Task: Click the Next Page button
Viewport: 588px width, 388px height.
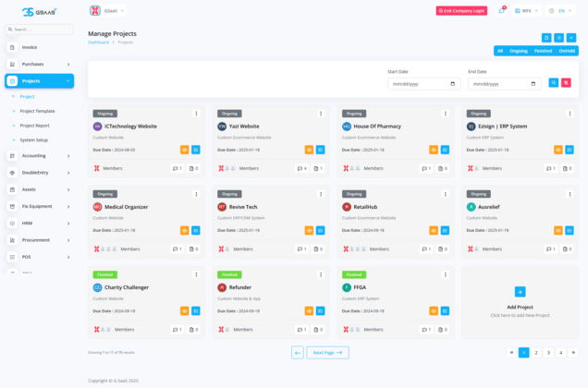Action: pyautogui.click(x=327, y=352)
